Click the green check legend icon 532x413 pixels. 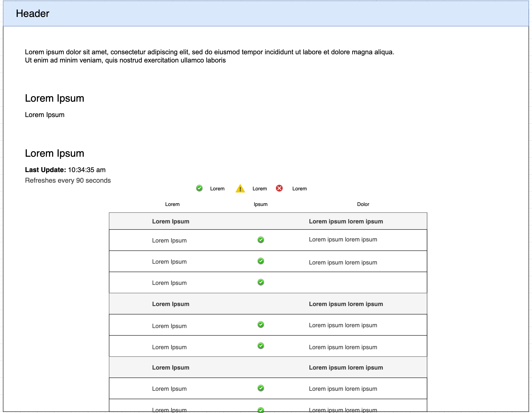click(199, 188)
